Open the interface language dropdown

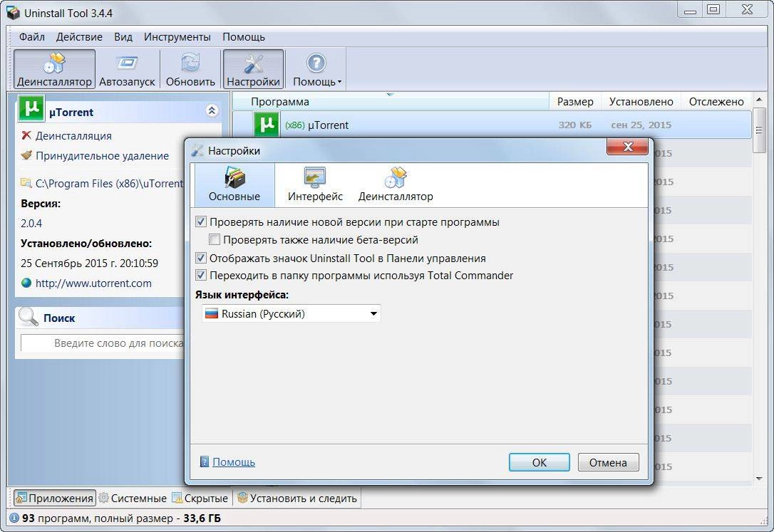click(291, 313)
